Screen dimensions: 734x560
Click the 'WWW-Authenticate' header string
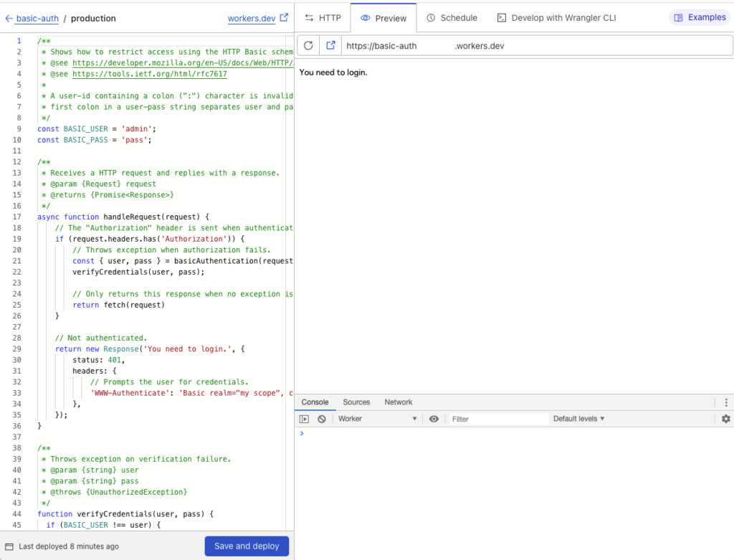pos(130,394)
